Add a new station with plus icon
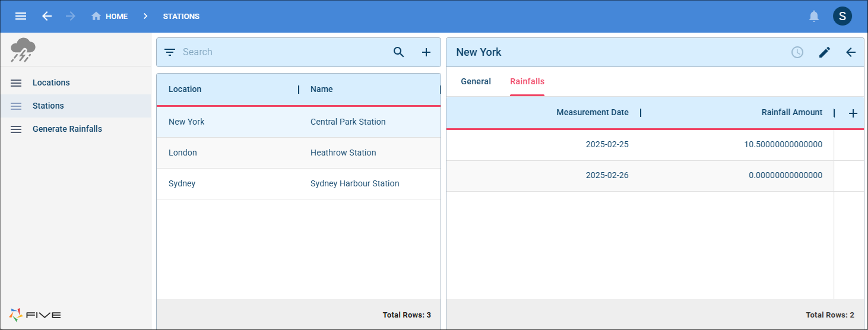Screen dimensions: 868x330 coord(426,52)
